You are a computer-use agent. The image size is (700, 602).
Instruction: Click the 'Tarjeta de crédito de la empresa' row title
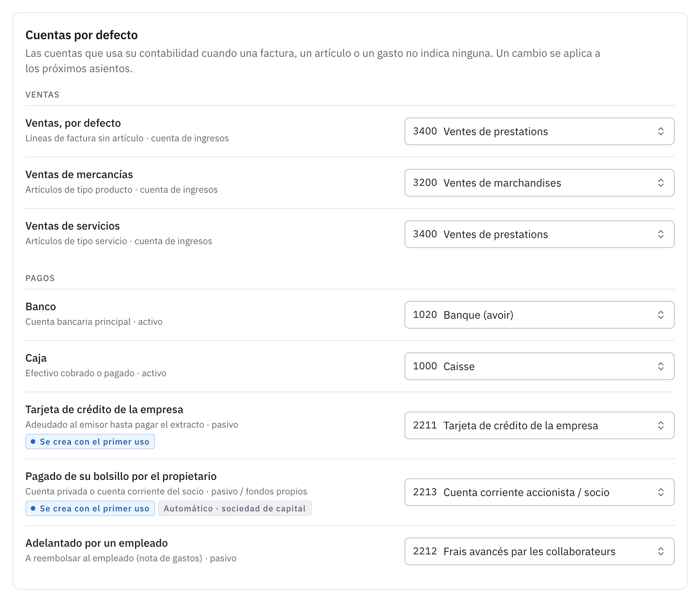pos(104,409)
